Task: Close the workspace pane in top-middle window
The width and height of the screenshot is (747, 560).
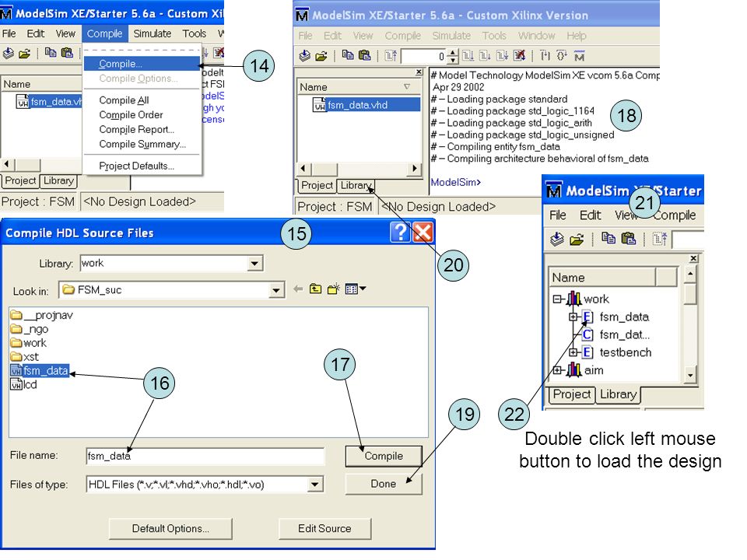Action: pyautogui.click(x=419, y=72)
